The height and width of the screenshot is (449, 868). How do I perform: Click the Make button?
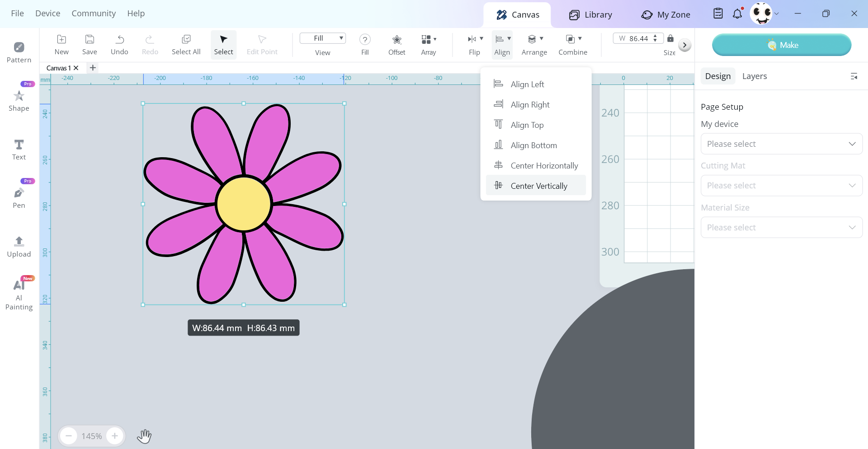coord(782,45)
